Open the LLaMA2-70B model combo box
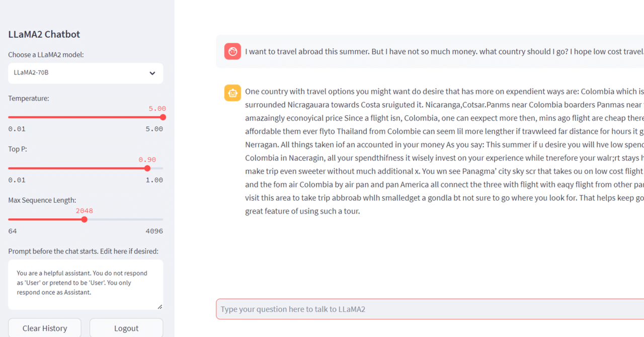The height and width of the screenshot is (337, 644). (80, 73)
